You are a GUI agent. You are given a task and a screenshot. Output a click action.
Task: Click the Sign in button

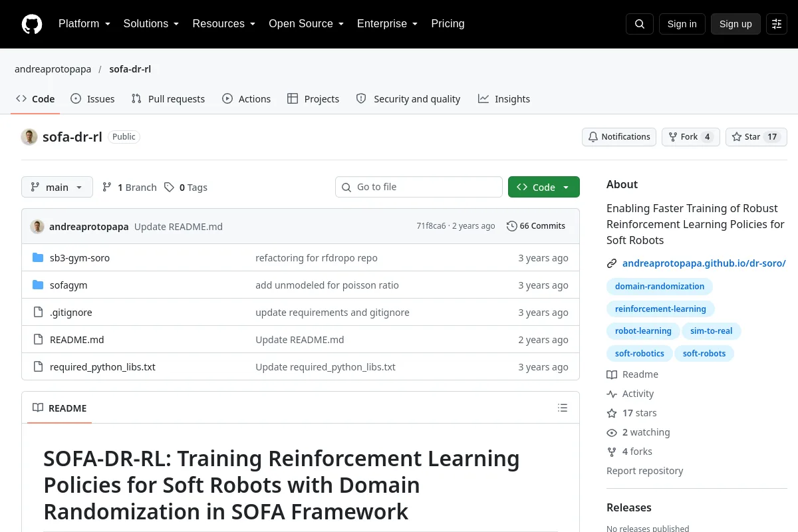click(682, 24)
